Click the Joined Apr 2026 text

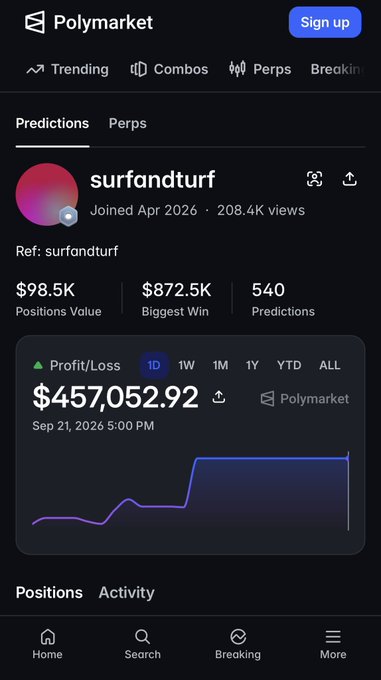click(x=143, y=210)
